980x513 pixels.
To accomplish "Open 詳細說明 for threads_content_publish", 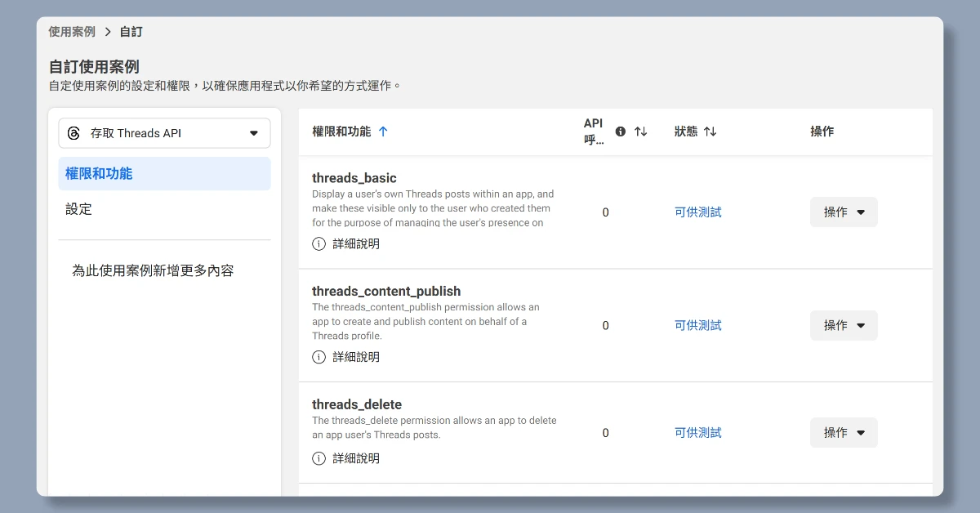I will pyautogui.click(x=356, y=357).
